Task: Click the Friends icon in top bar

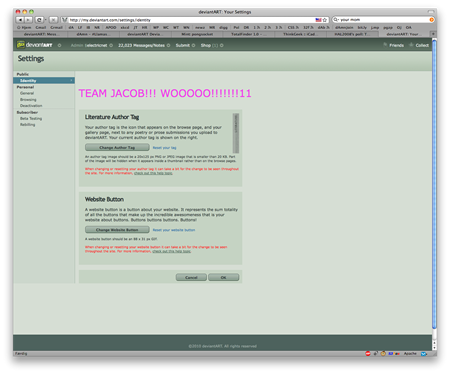Action: (x=386, y=45)
